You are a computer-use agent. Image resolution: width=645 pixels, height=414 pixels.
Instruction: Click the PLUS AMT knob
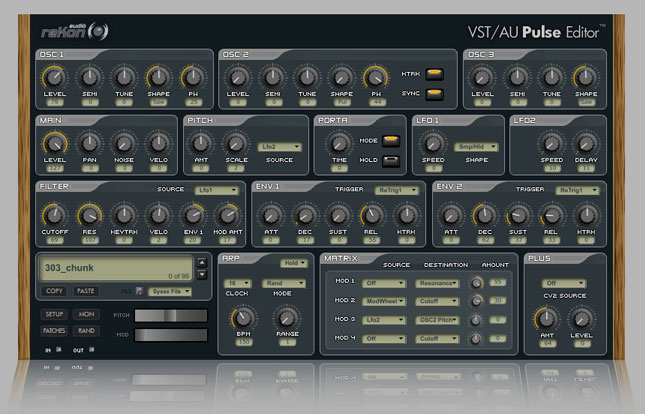[x=547, y=318]
